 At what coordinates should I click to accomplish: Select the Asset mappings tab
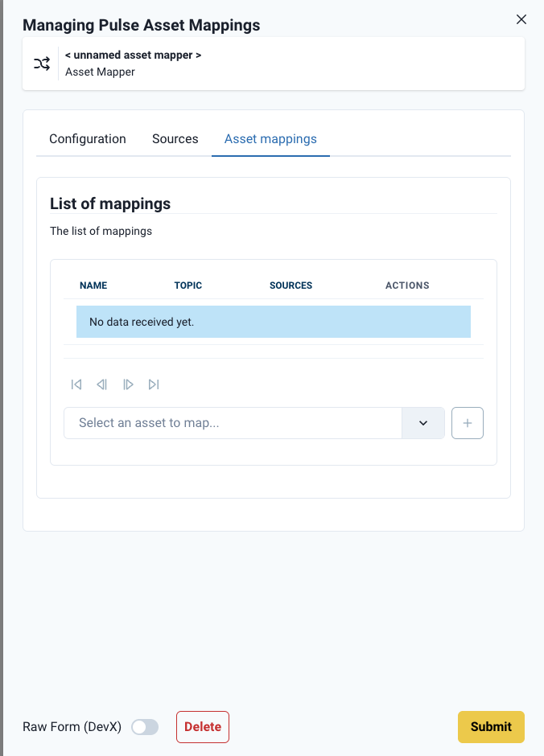pos(270,138)
